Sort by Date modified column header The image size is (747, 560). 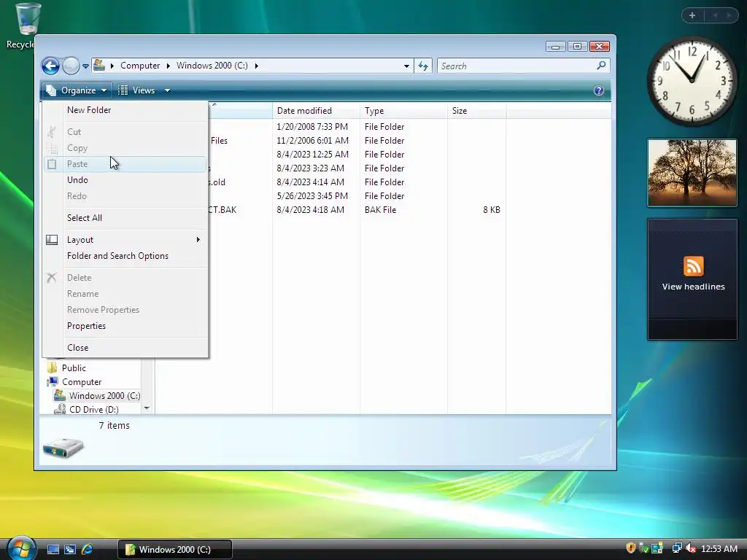point(316,111)
